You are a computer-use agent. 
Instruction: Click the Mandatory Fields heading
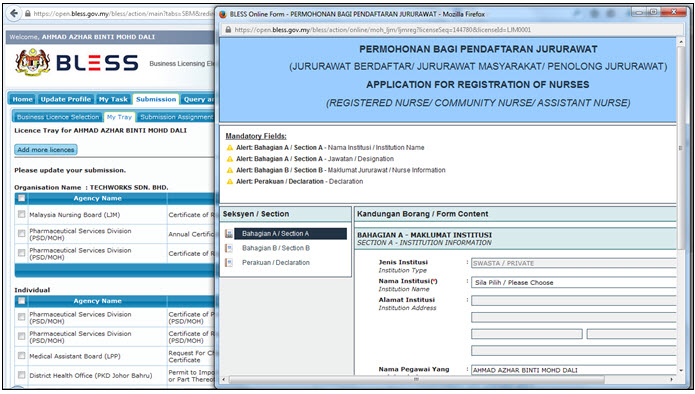(256, 136)
